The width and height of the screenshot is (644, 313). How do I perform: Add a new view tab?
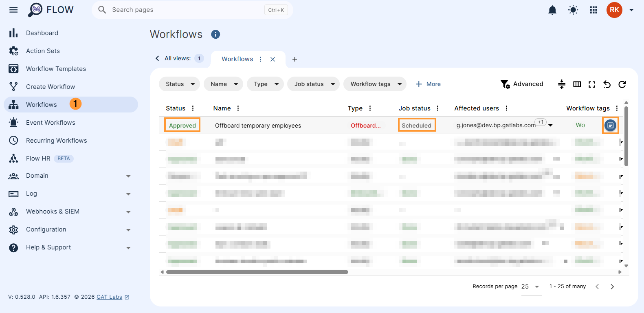(x=295, y=59)
